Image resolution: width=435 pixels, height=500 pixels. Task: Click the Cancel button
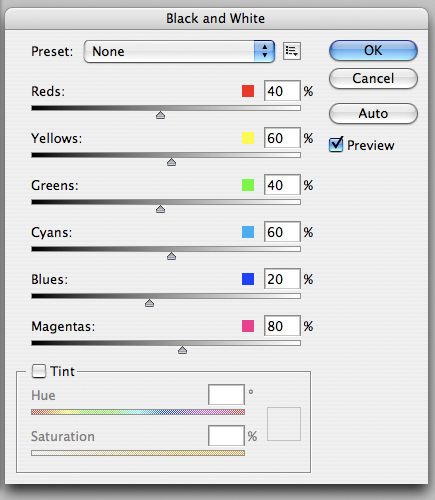[x=373, y=79]
